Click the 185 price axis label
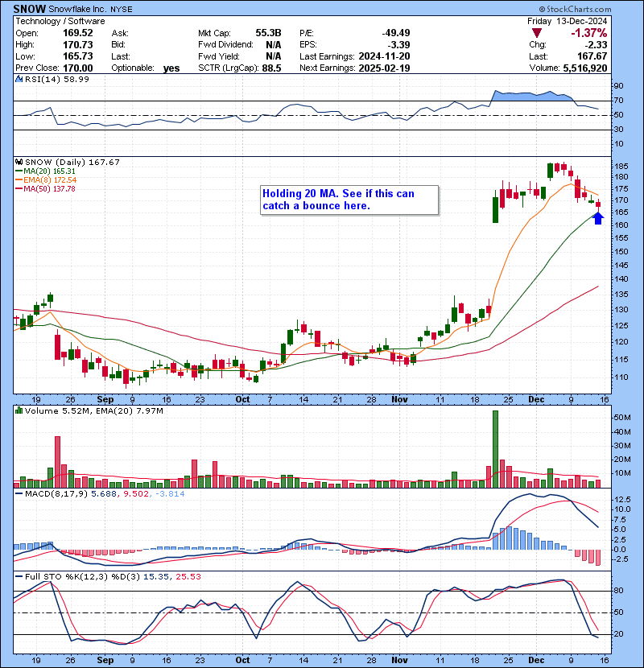This screenshot has width=644, height=668. coord(621,166)
